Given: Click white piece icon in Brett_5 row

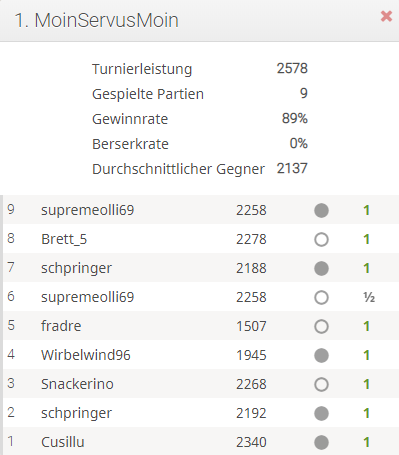Looking at the screenshot, I should tap(321, 239).
